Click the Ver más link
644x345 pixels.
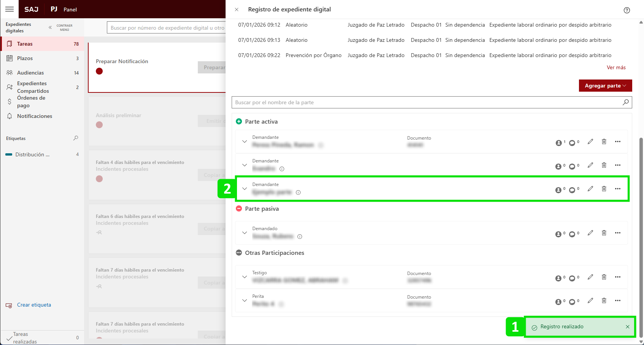[x=616, y=67]
